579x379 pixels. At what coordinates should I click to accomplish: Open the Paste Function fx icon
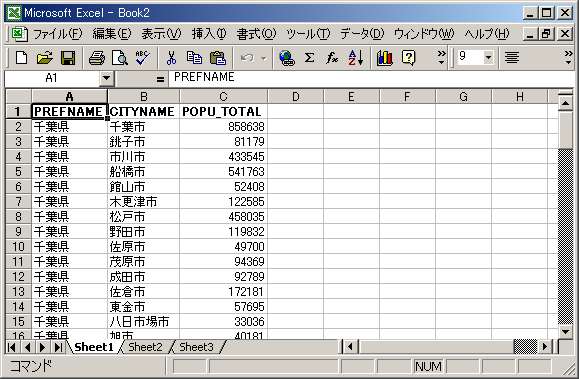click(332, 58)
